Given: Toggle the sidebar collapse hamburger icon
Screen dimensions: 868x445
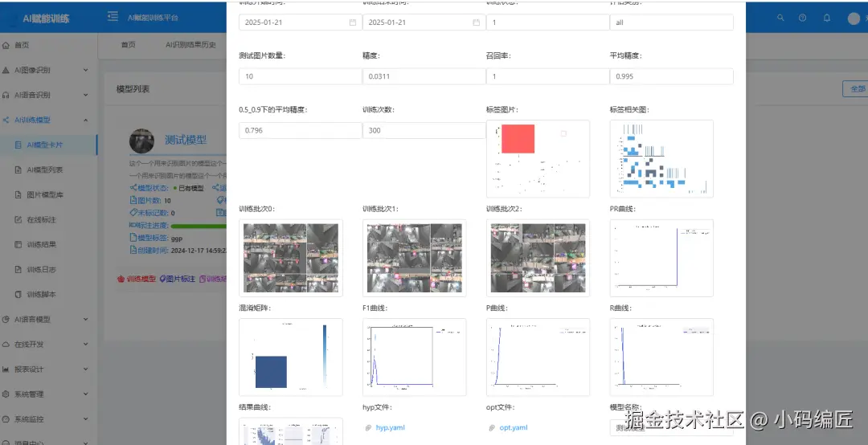Looking at the screenshot, I should click(x=113, y=17).
